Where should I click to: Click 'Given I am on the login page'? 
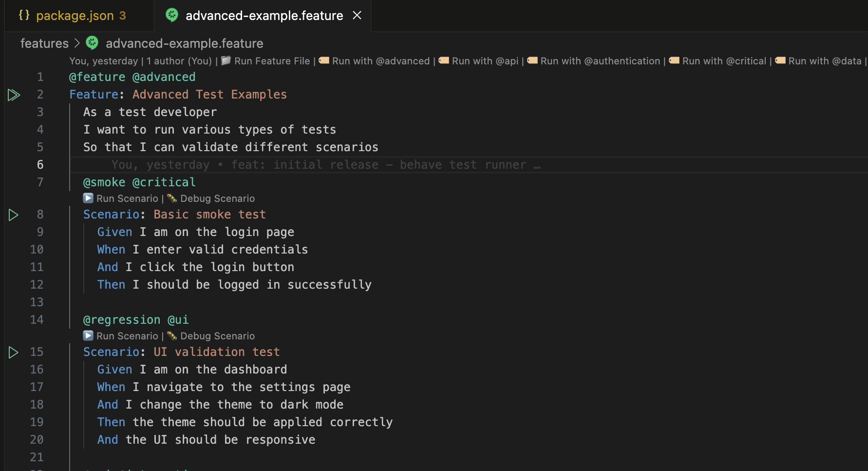tap(196, 232)
